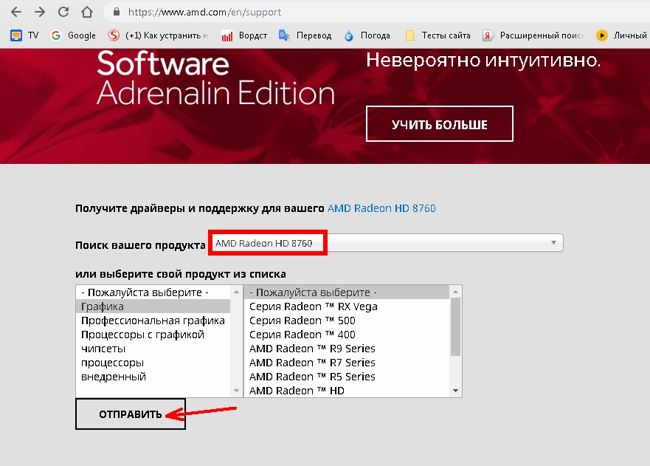Open the Личный bookmark
Viewport: 650px width, 466px height.
[621, 36]
